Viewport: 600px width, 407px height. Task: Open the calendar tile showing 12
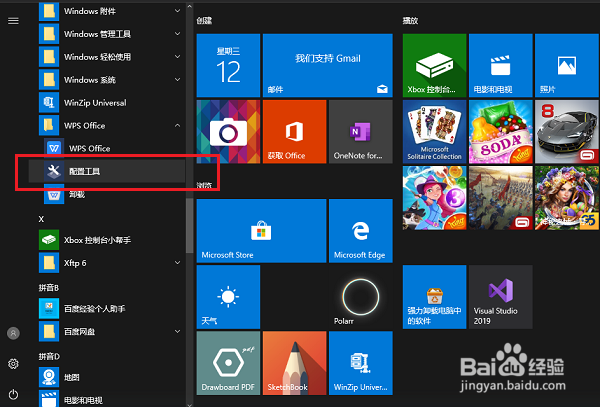(228, 65)
